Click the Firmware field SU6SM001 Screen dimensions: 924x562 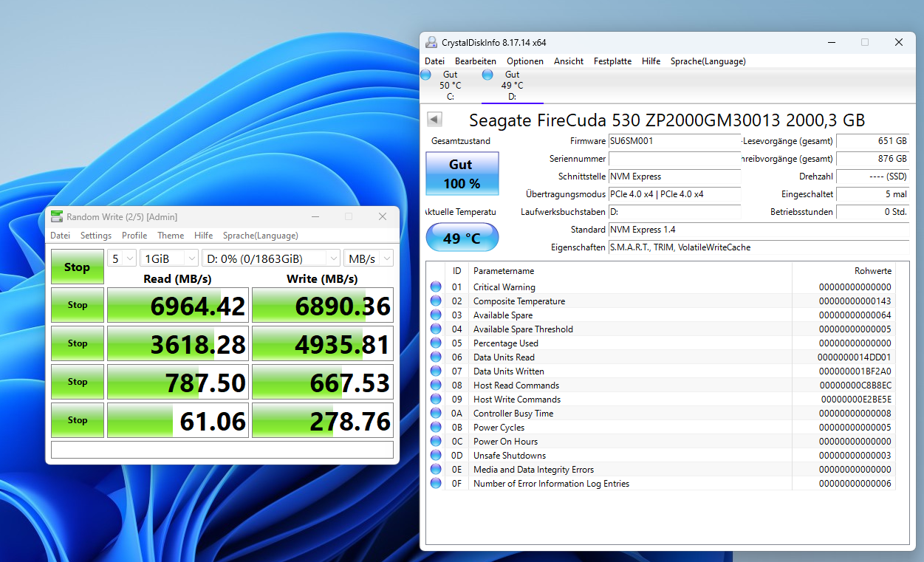pos(674,141)
